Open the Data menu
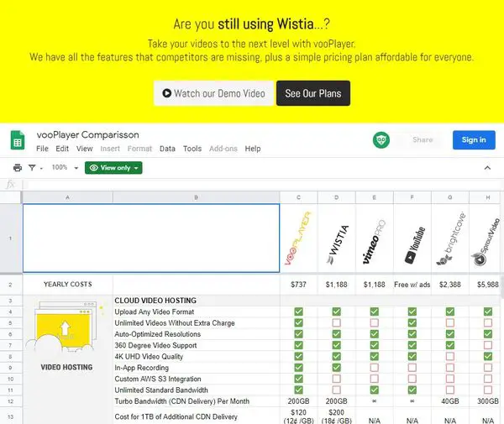This screenshot has height=424, width=504. (167, 149)
